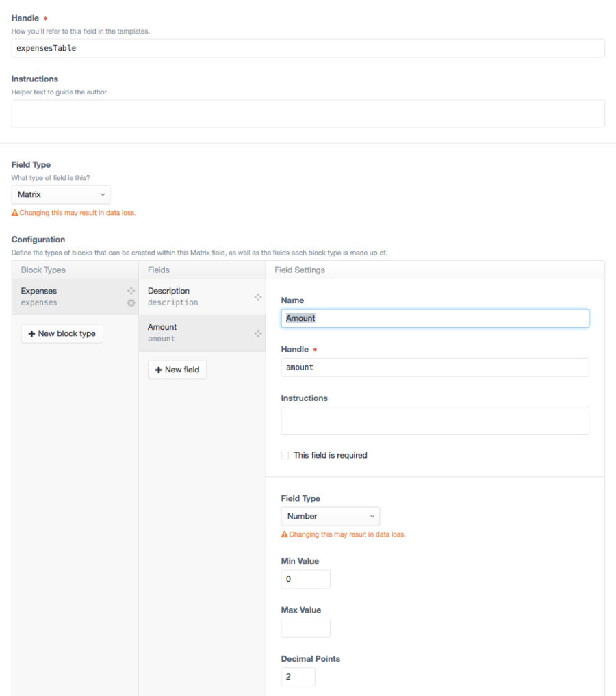Focus the Min Value input
616x696 pixels.
click(305, 579)
